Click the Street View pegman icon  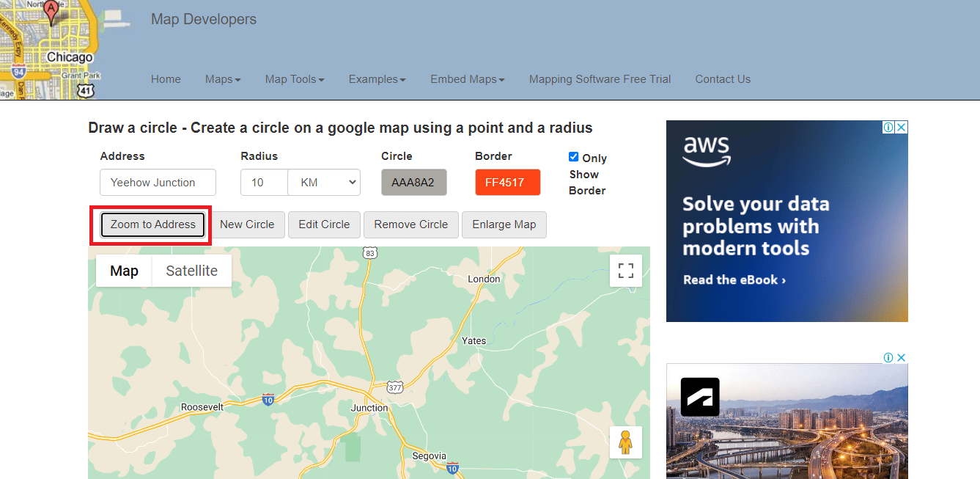coord(625,442)
